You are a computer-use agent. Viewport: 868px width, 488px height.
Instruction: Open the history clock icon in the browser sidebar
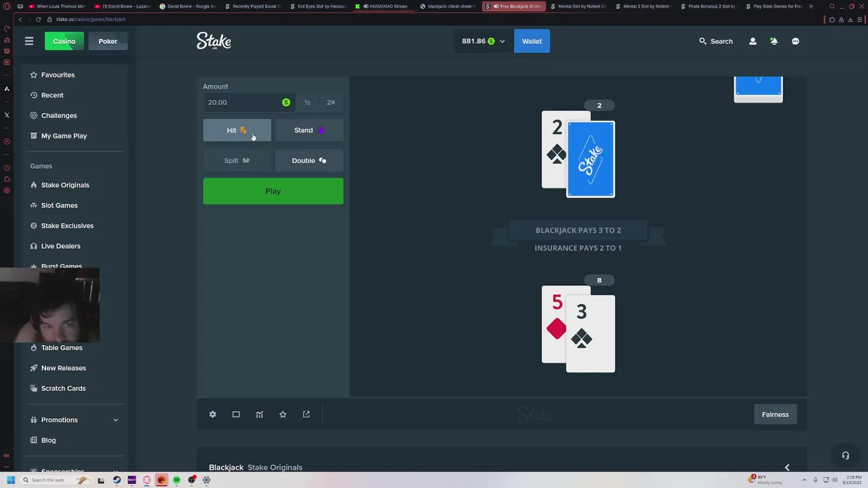point(7,167)
